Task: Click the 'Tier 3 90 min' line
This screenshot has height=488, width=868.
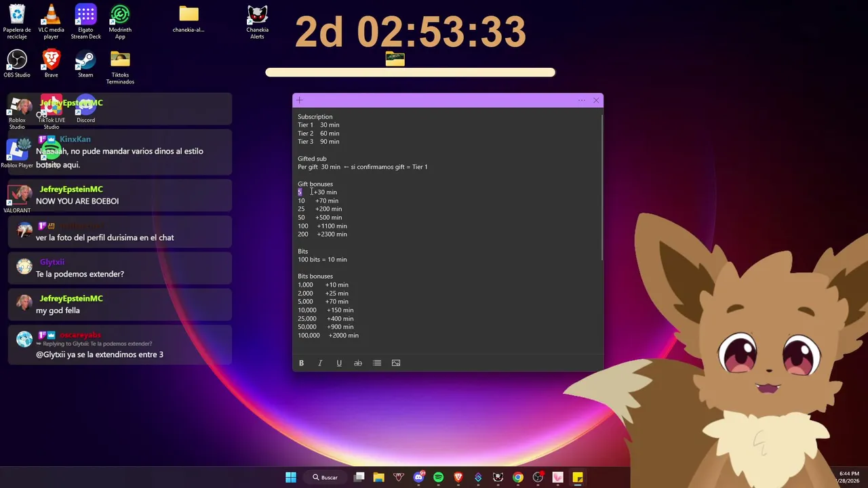Action: tap(319, 142)
